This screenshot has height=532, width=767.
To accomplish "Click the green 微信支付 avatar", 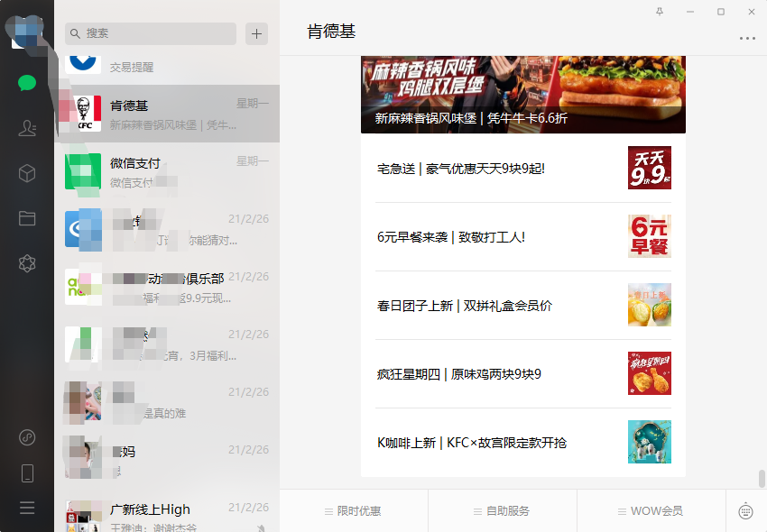I will [83, 171].
